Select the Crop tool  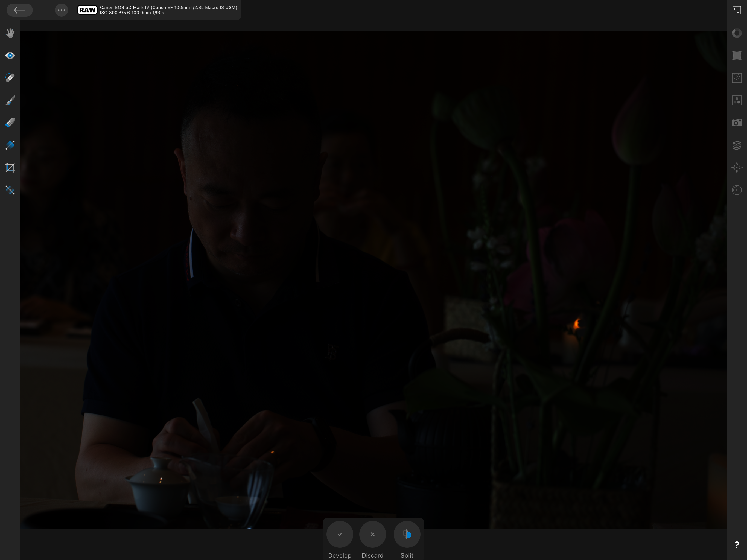10,168
